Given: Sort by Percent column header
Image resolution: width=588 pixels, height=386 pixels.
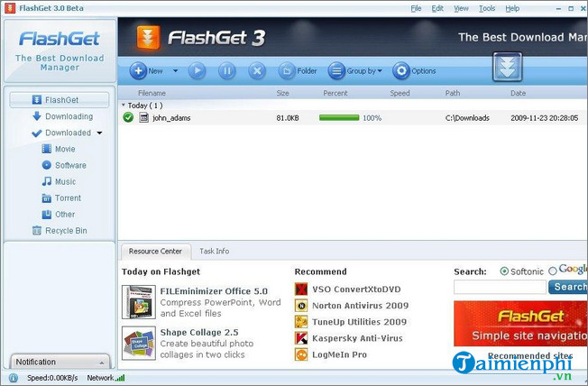Looking at the screenshot, I should click(x=335, y=93).
